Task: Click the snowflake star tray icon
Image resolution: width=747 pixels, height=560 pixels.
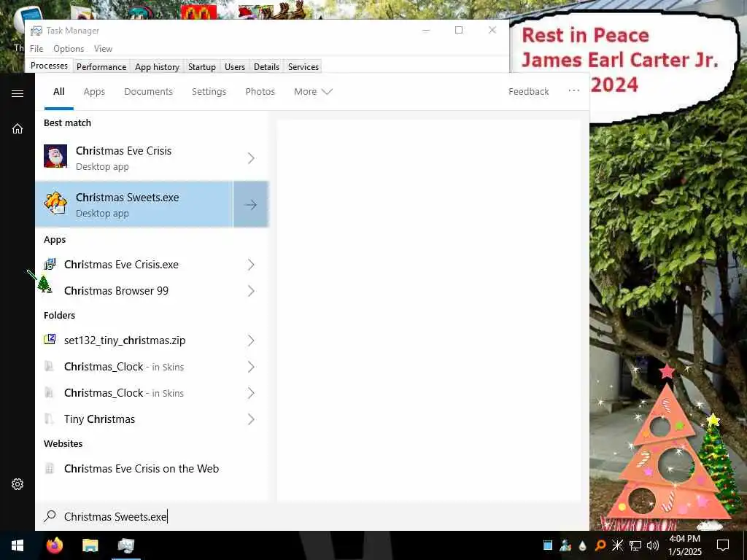Action: (617, 545)
